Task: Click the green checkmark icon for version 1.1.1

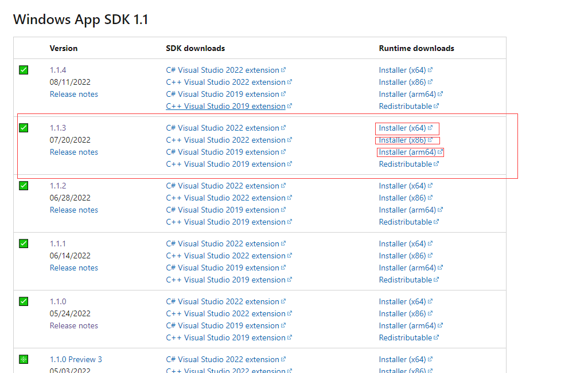Action: point(24,244)
